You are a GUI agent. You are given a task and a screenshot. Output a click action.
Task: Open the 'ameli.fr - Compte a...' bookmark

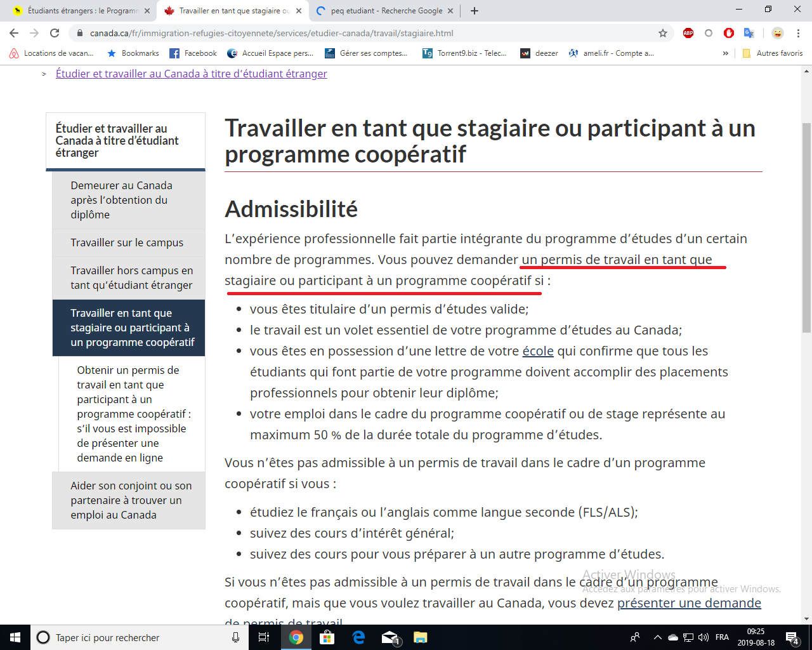pos(612,53)
